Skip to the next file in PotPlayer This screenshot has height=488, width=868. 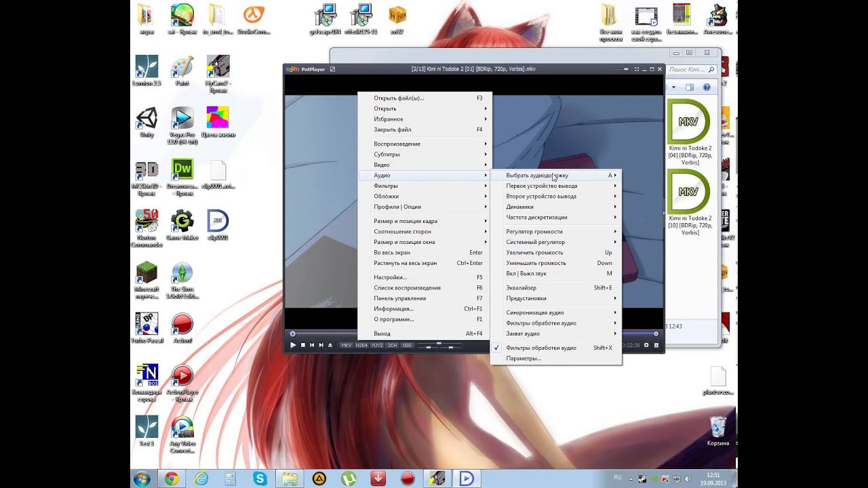(x=321, y=345)
